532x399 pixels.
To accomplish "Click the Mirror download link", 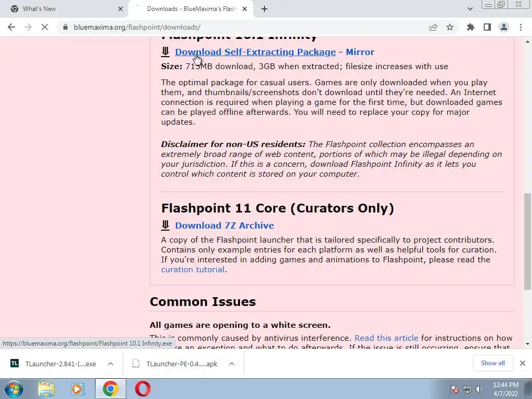I will 360,52.
